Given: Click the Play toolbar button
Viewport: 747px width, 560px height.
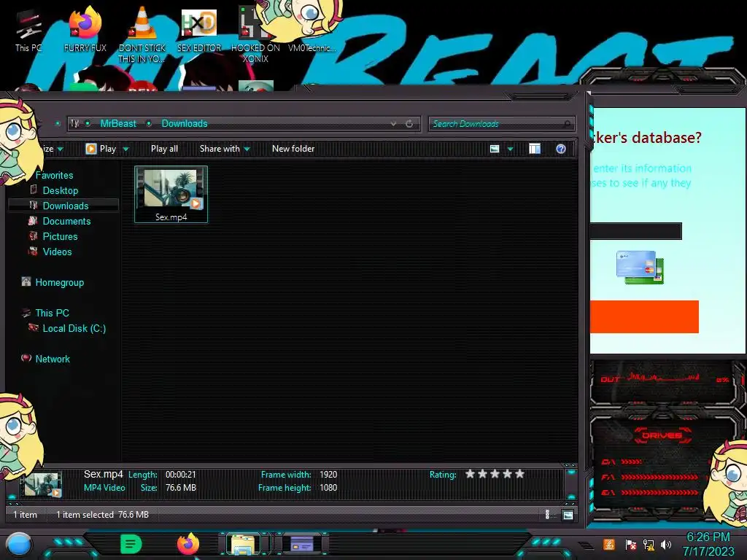Looking at the screenshot, I should coord(101,149).
